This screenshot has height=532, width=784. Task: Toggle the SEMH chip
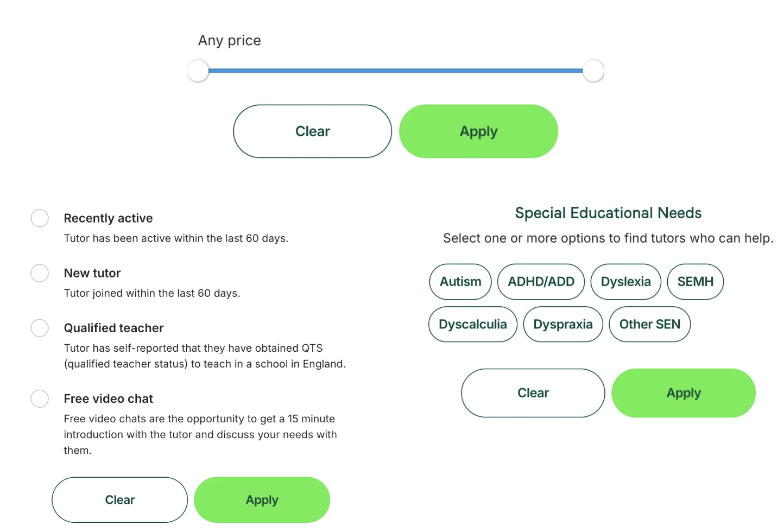click(x=696, y=282)
